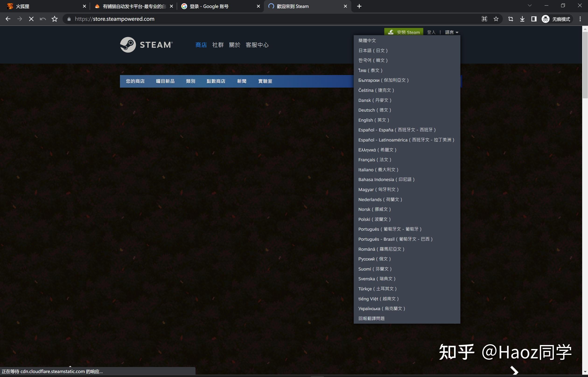The width and height of the screenshot is (588, 377).
Task: Click the Steam logo in header
Action: (146, 45)
